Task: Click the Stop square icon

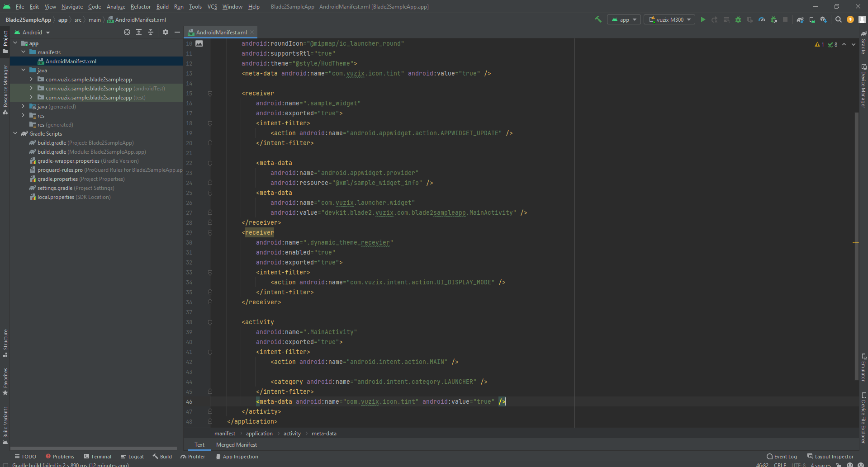Action: (785, 19)
